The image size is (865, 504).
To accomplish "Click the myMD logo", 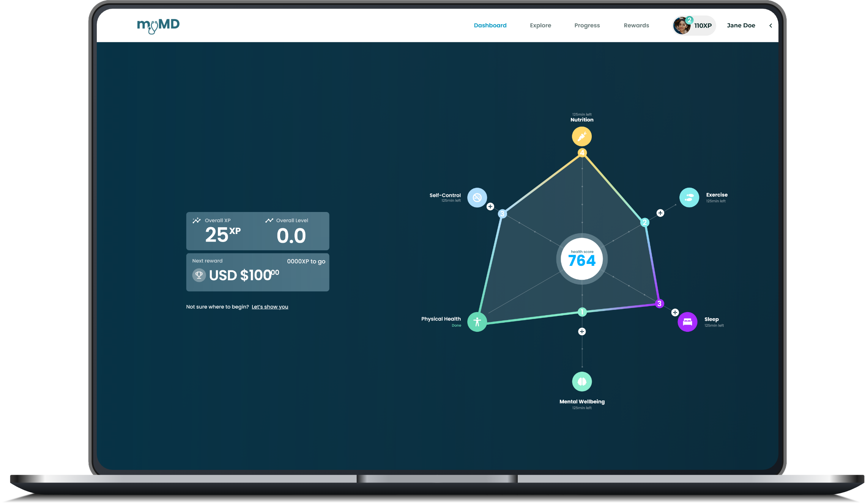I will [158, 26].
